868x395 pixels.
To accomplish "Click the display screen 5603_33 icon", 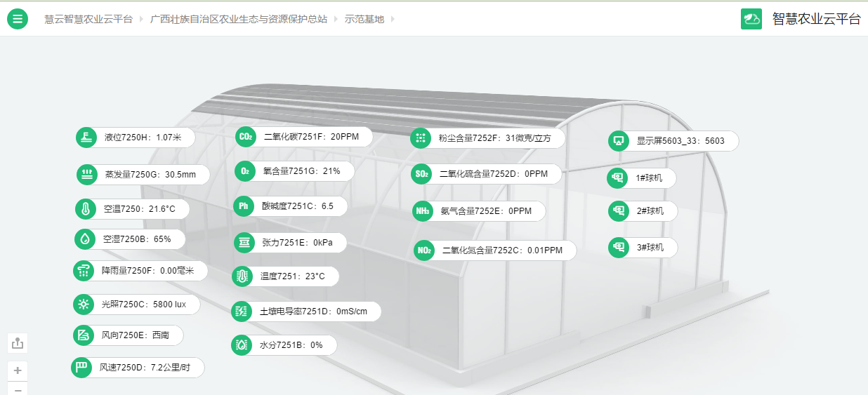I will 619,141.
